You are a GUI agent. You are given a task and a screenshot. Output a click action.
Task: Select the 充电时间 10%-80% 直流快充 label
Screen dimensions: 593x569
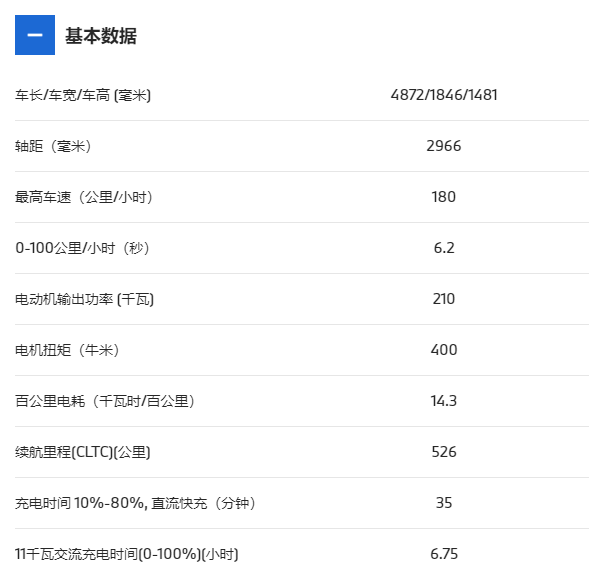click(x=135, y=503)
